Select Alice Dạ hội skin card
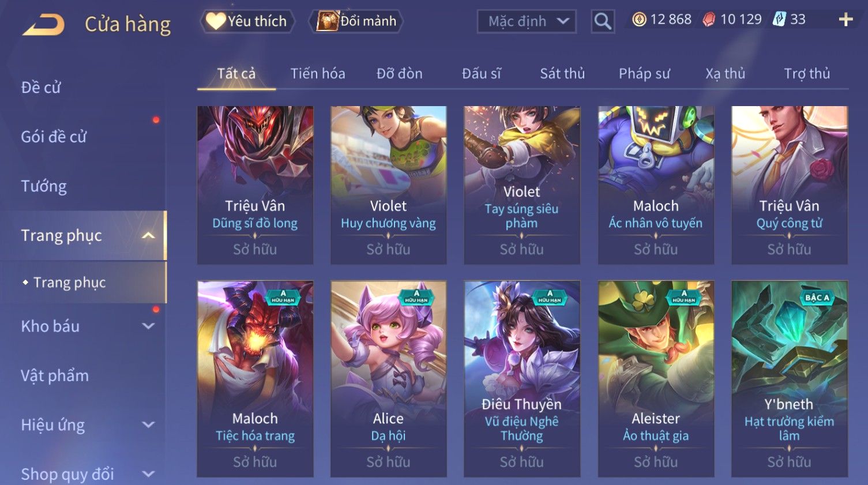 (x=388, y=379)
